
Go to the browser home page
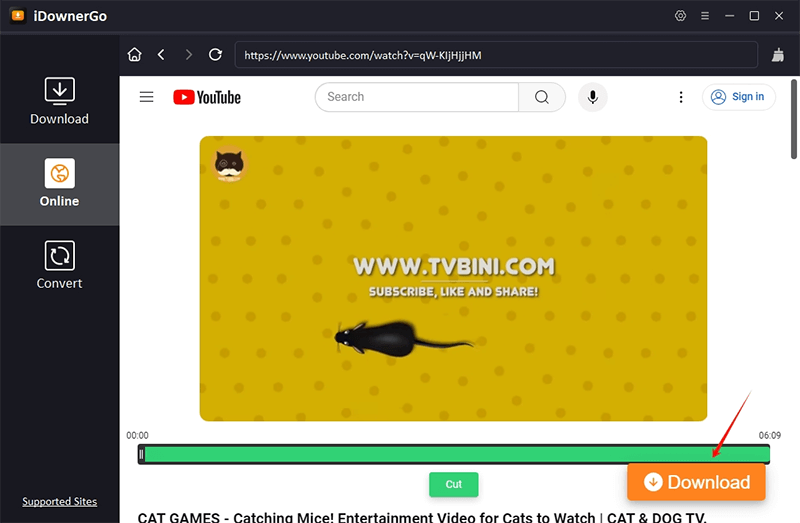pyautogui.click(x=135, y=54)
